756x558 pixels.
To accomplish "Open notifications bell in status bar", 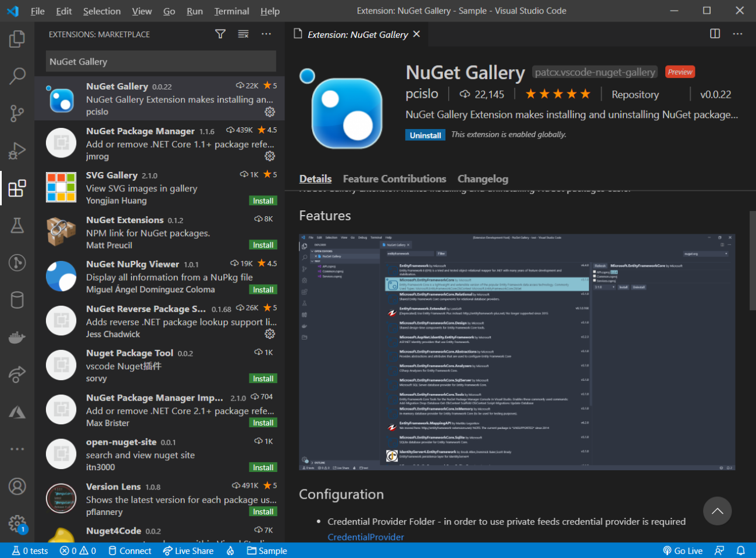I will coord(741,550).
